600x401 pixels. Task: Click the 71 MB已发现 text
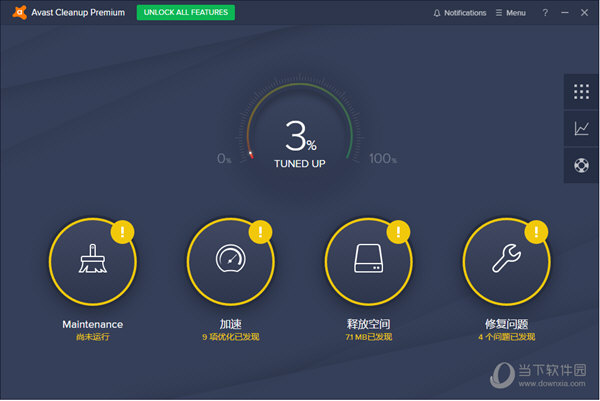point(368,337)
